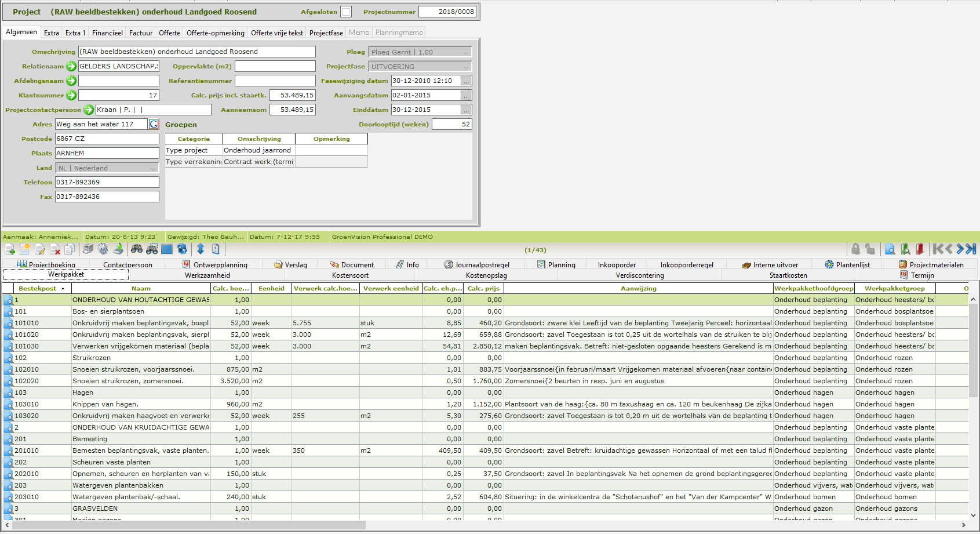This screenshot has width=980, height=534.
Task: Switch to the Projectfase tab
Action: tap(326, 33)
